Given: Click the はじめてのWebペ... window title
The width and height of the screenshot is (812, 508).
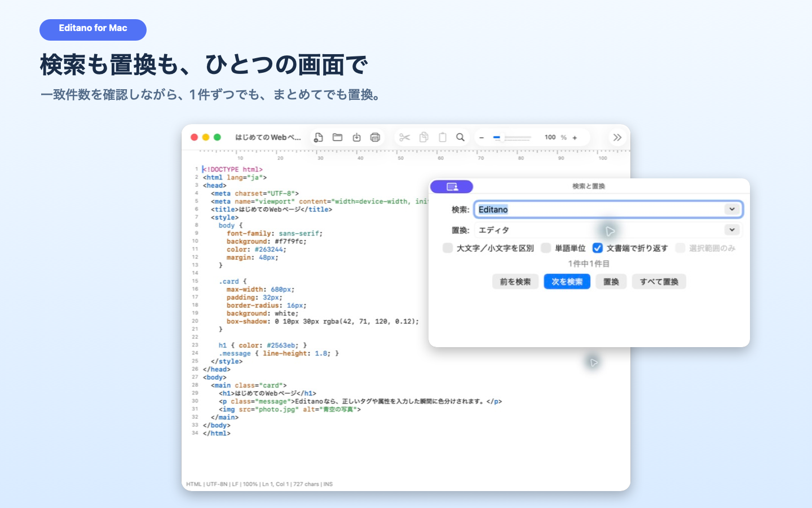Looking at the screenshot, I should coord(268,137).
